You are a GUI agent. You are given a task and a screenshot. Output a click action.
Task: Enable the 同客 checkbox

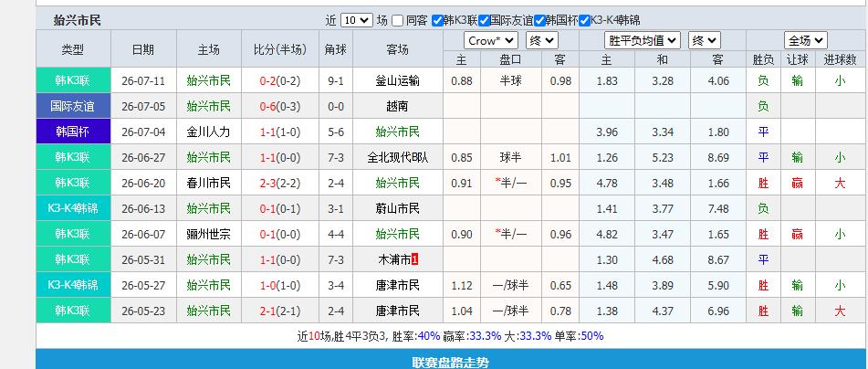pos(397,21)
